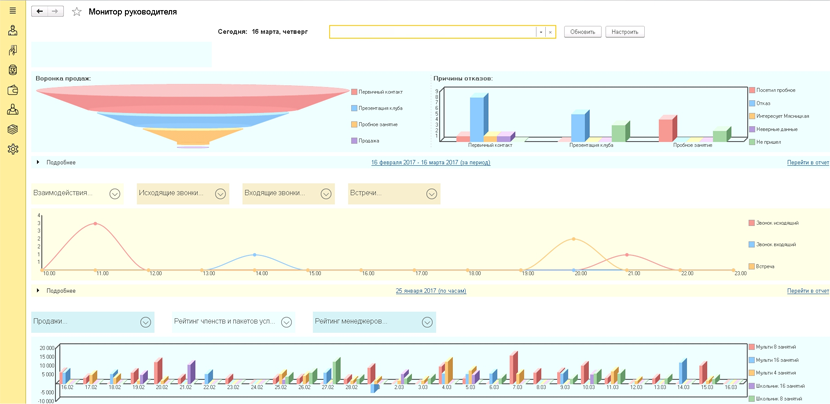The width and height of the screenshot is (830, 404).
Task: Open the wallet section in sidebar
Action: [x=13, y=90]
